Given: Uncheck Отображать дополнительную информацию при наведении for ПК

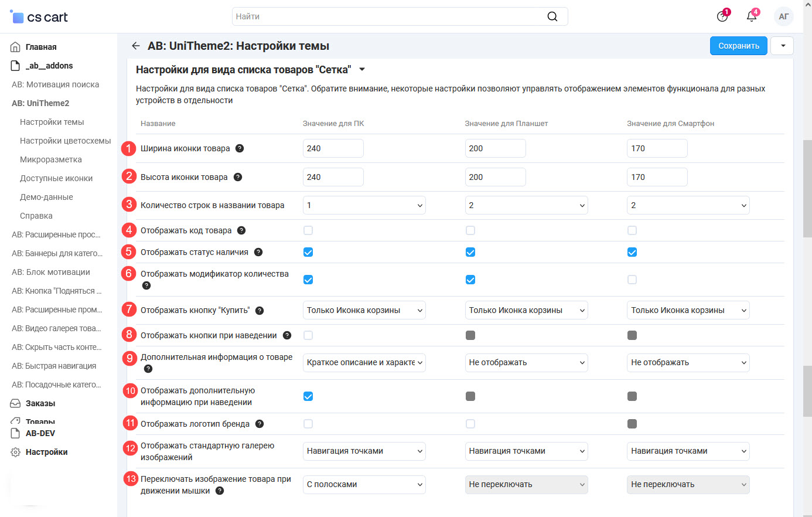Looking at the screenshot, I should coord(308,396).
